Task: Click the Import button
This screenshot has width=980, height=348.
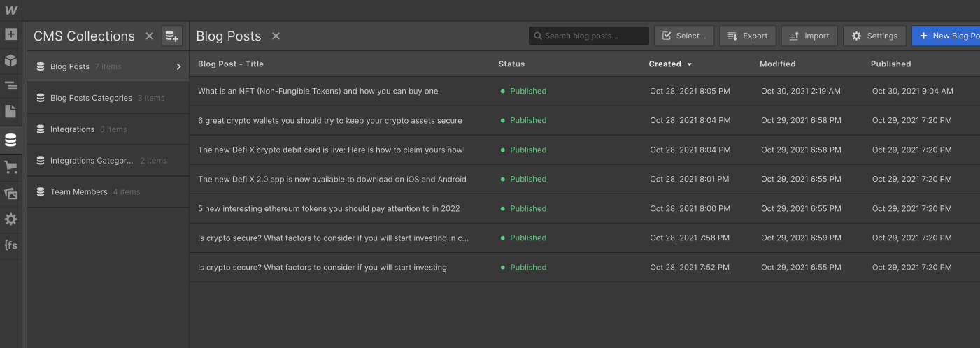Action: click(809, 36)
